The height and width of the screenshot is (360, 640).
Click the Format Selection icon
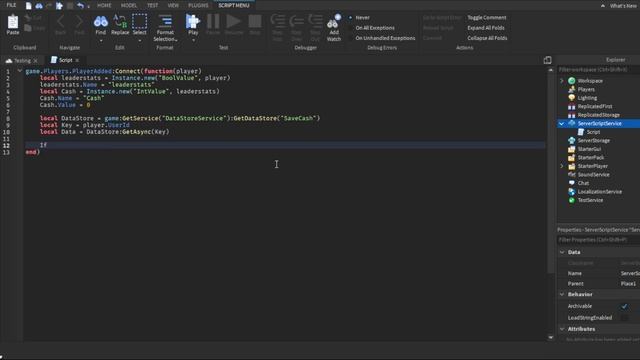tap(165, 21)
